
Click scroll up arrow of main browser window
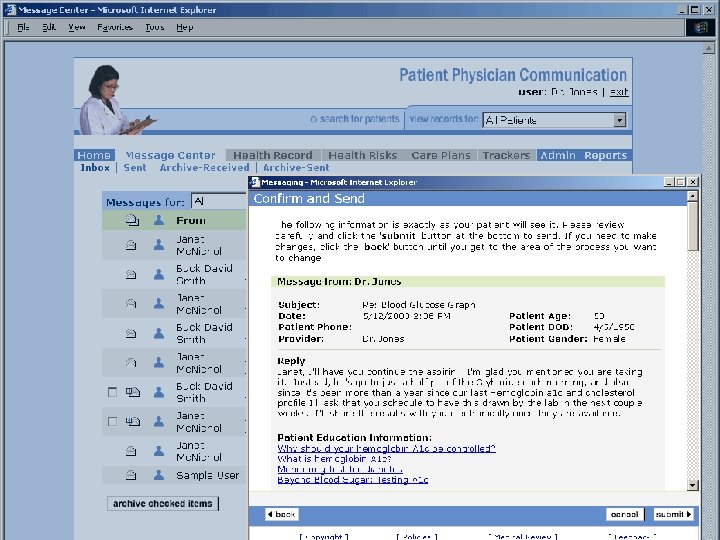(708, 48)
